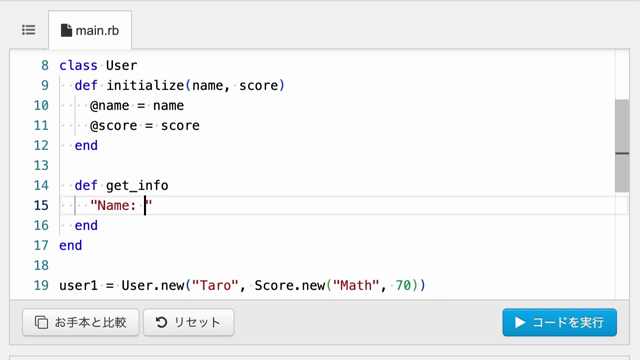Click the number 70 on line 19
Screen dimensions: 640x360
coord(403,285)
